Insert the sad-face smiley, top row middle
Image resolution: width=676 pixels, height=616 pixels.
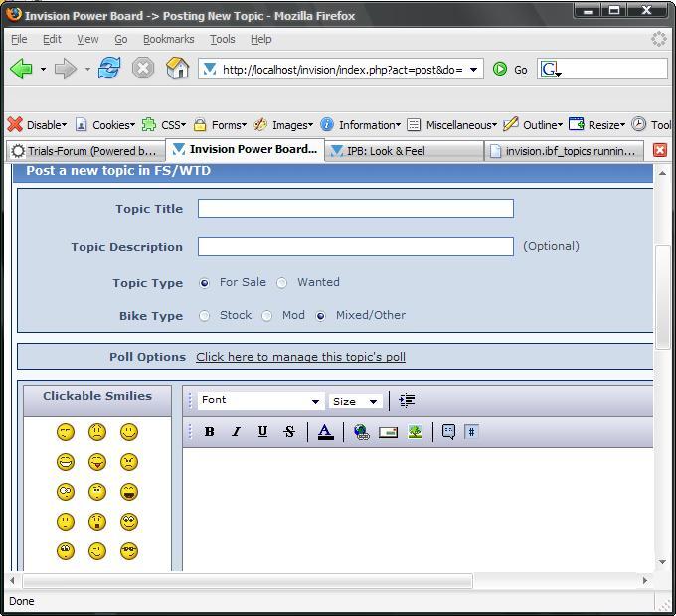97,432
